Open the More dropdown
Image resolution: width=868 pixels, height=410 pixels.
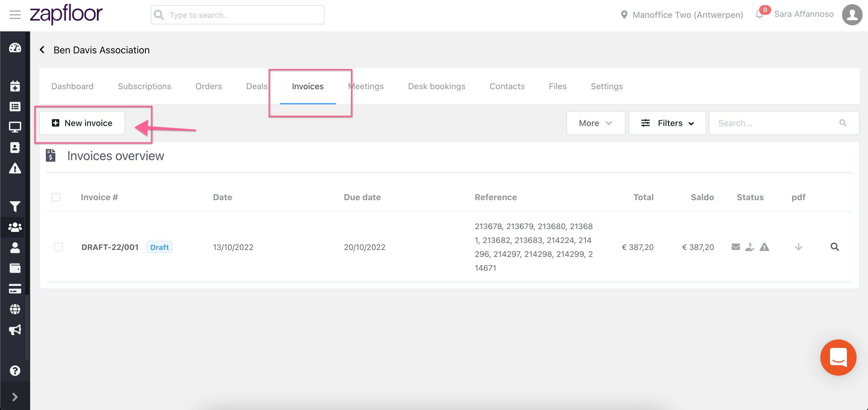click(595, 123)
